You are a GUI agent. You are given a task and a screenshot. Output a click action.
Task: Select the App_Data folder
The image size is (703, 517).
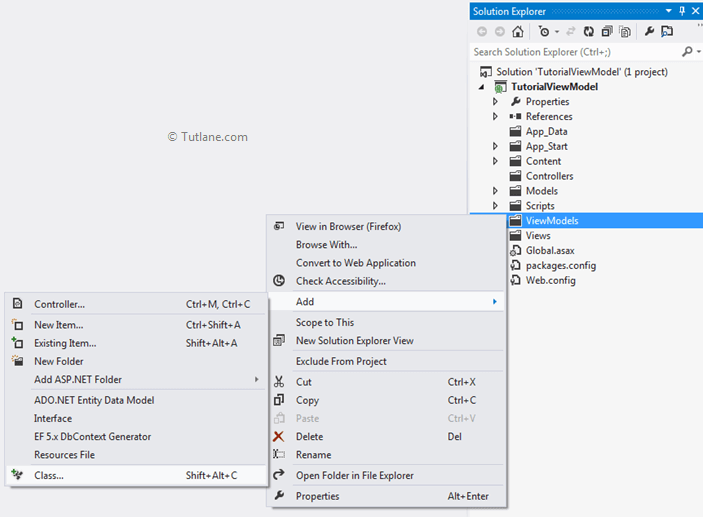(x=547, y=131)
